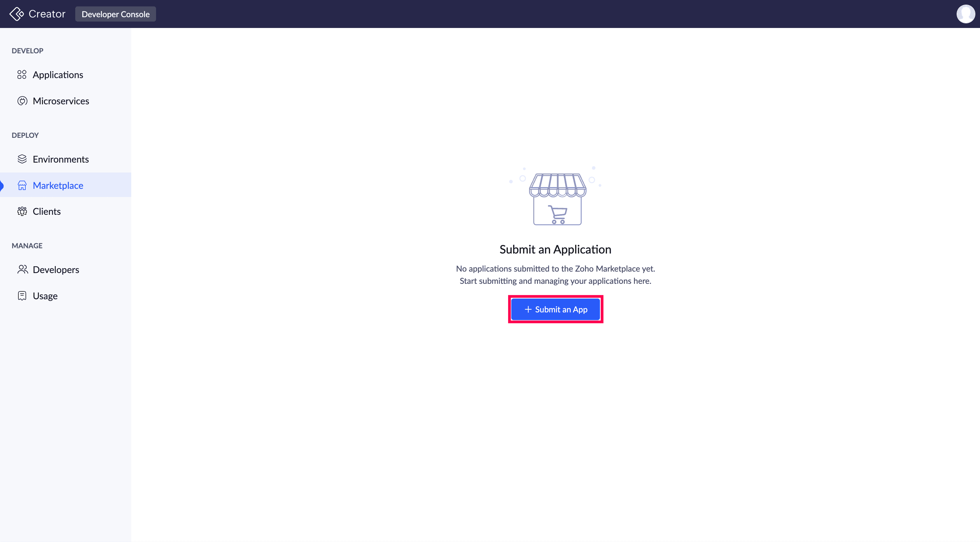980x542 pixels.
Task: Click the Submit an App button
Action: click(x=555, y=309)
